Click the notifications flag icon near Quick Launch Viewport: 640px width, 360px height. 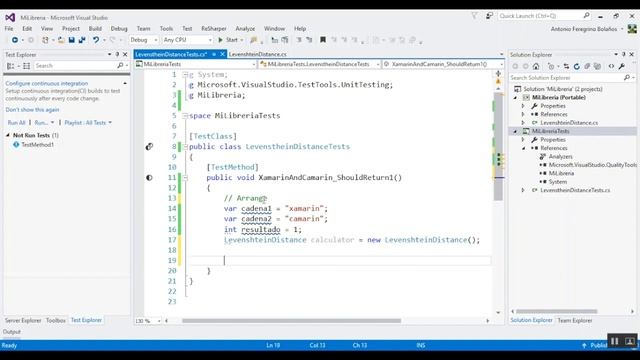[x=474, y=16]
